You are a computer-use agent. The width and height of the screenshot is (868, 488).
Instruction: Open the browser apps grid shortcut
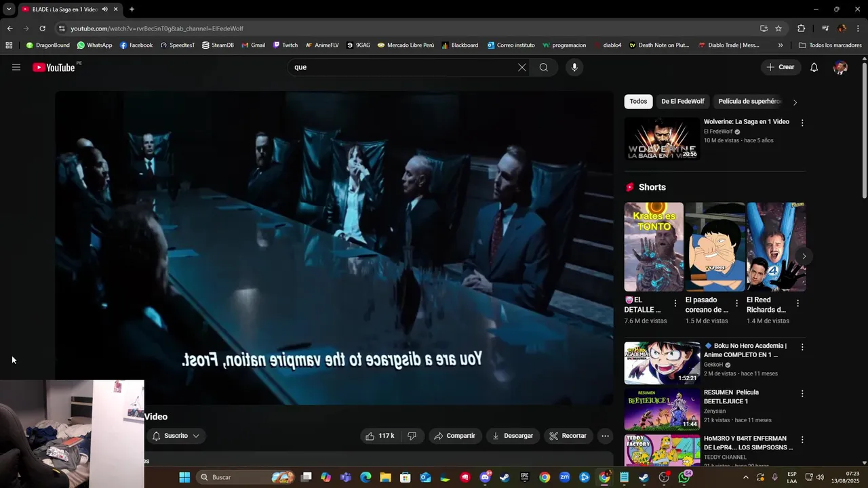pyautogui.click(x=9, y=45)
